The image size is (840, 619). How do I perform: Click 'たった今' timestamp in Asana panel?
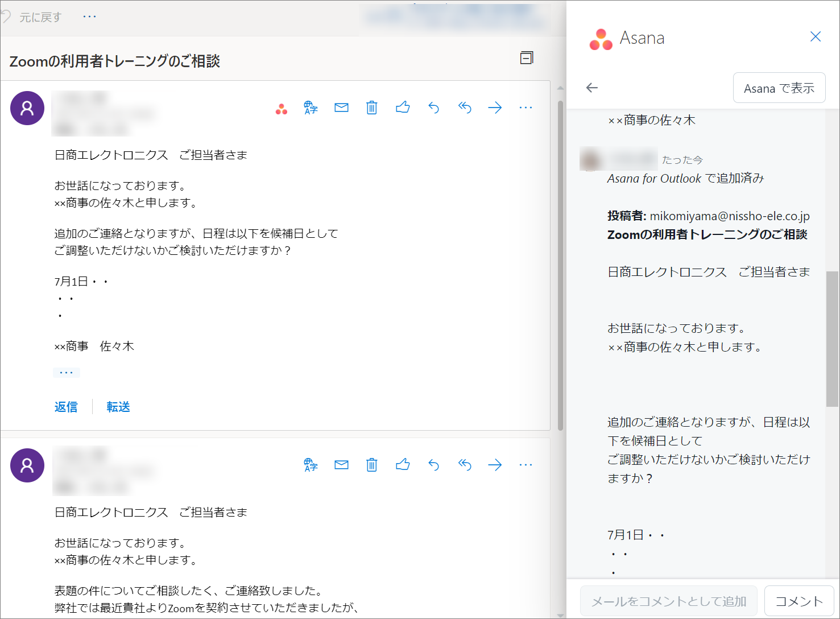coord(682,160)
